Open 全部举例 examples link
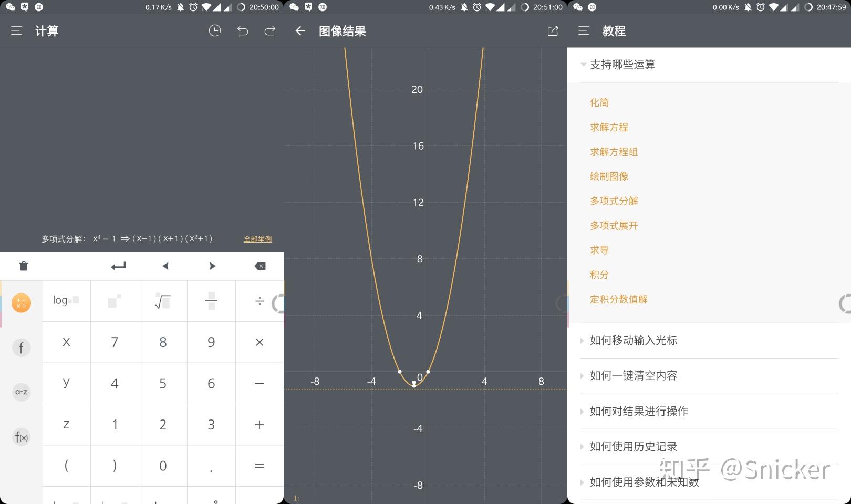The width and height of the screenshot is (851, 504). coord(257,239)
